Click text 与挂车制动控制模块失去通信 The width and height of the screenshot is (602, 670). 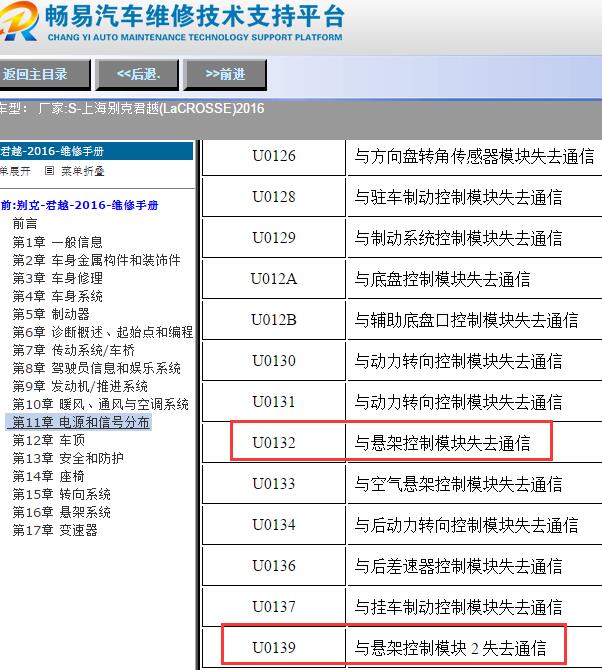[x=458, y=607]
